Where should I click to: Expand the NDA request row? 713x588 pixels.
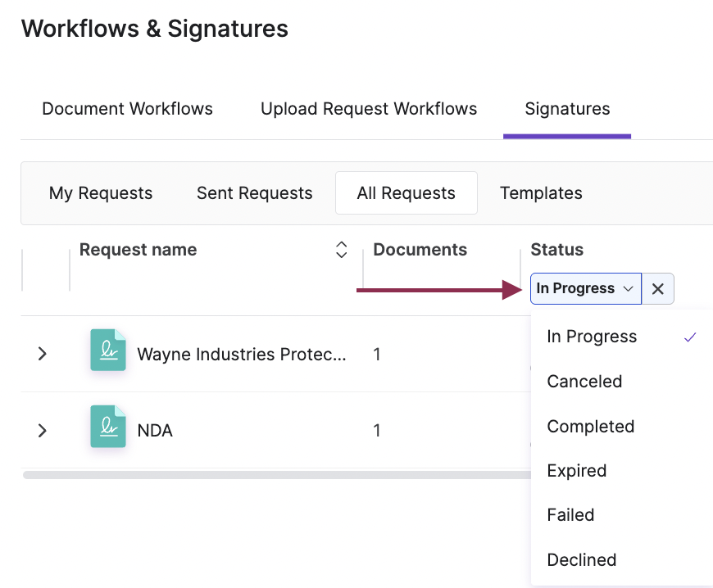(42, 430)
